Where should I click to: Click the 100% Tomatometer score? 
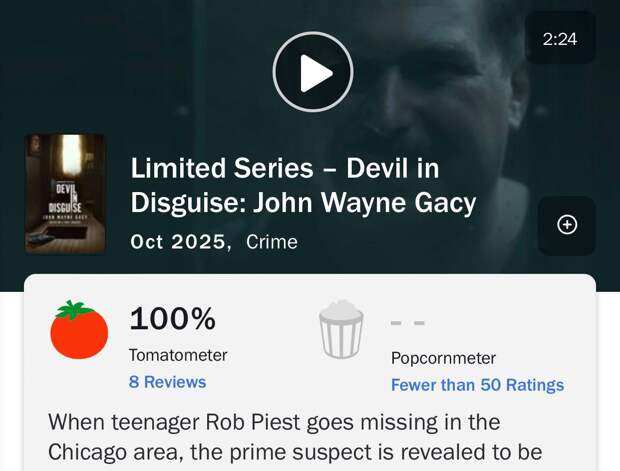click(x=172, y=320)
